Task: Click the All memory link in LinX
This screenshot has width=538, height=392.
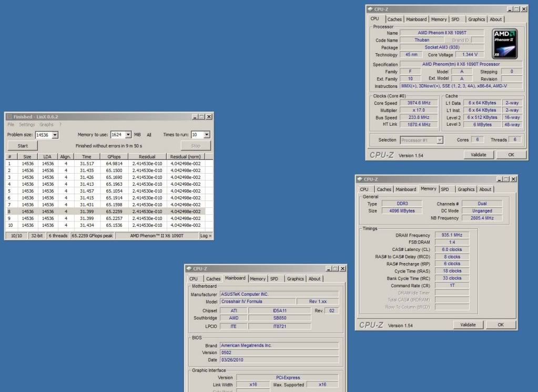Action: (149, 135)
